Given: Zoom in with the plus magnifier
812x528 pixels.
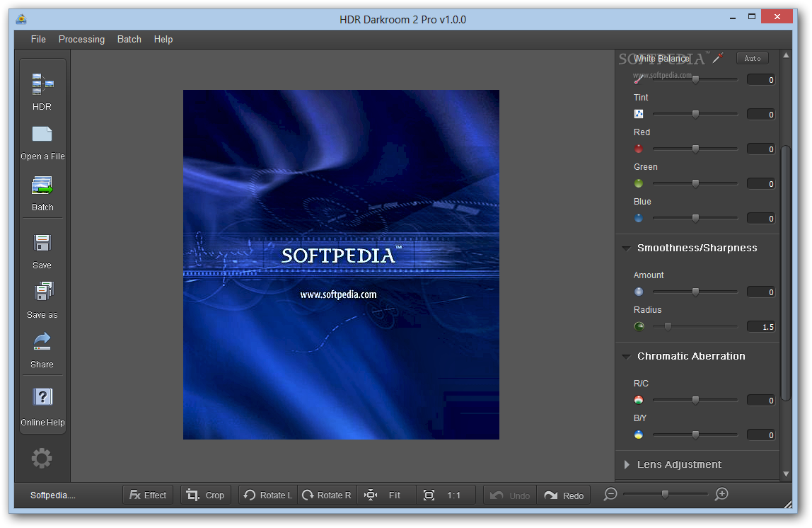Looking at the screenshot, I should point(721,494).
